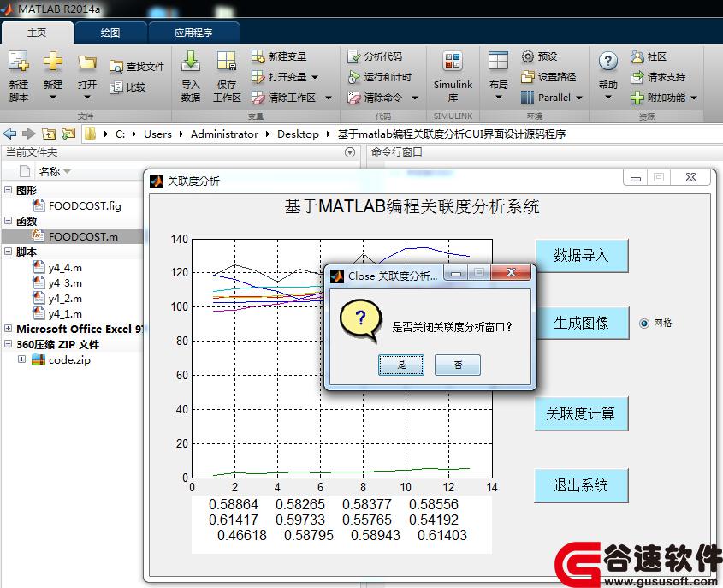
Task: Open the Parallel dropdown arrow
Action: click(579, 98)
